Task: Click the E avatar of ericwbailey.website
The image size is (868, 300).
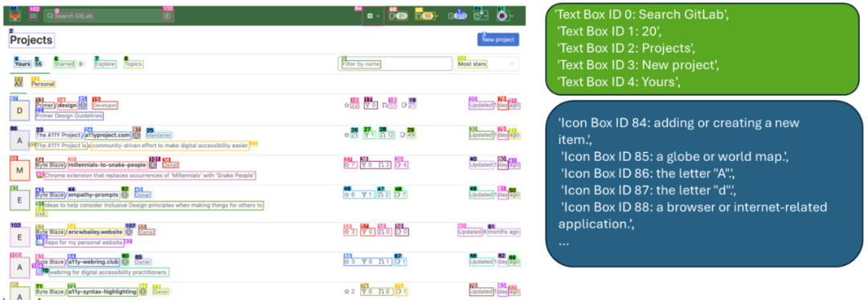Action: (19, 237)
